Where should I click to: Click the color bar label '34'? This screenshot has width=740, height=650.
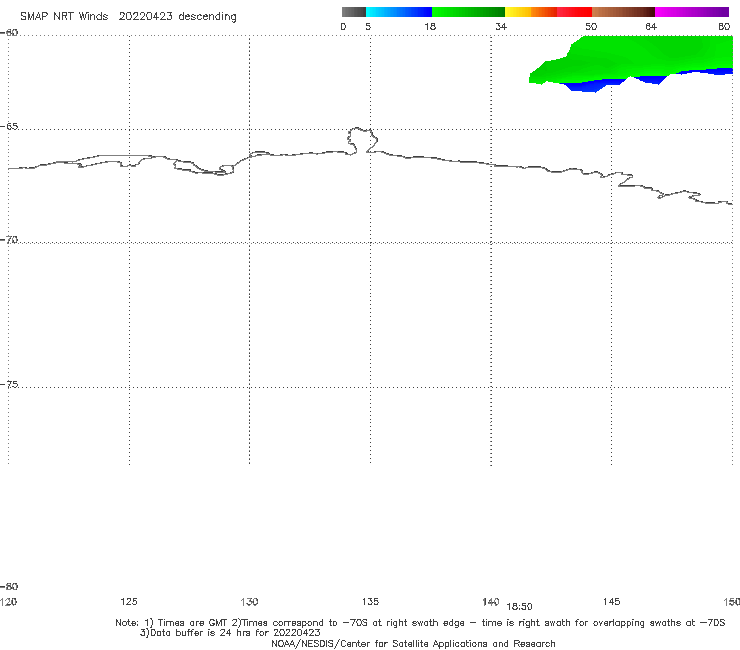501,26
